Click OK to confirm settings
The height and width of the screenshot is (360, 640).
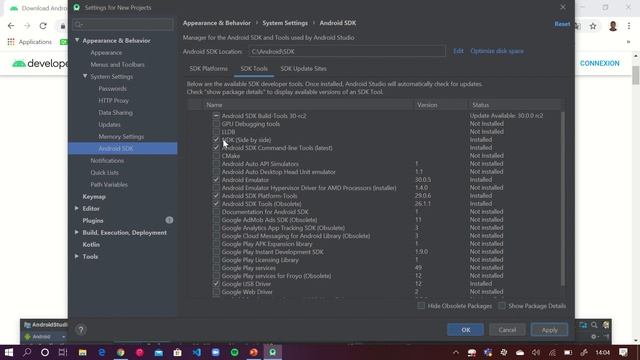pyautogui.click(x=465, y=330)
